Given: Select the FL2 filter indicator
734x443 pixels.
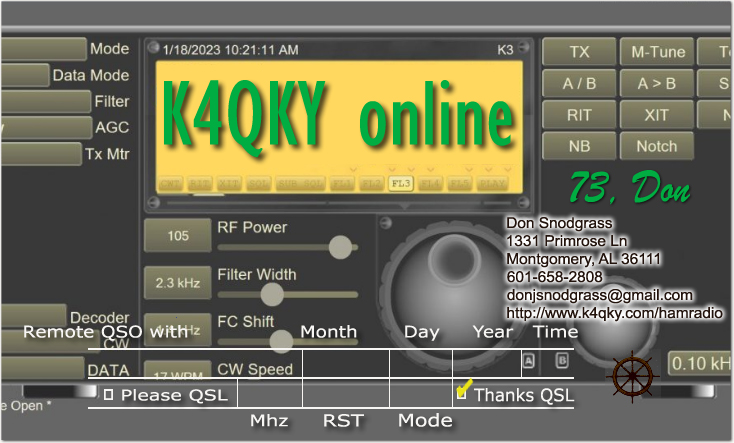Looking at the screenshot, I should (x=371, y=183).
